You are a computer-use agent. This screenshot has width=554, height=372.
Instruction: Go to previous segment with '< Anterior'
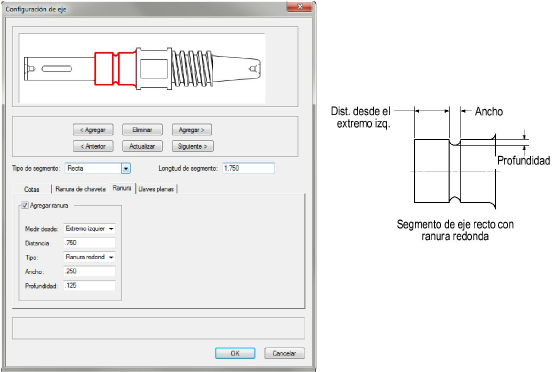(93, 146)
